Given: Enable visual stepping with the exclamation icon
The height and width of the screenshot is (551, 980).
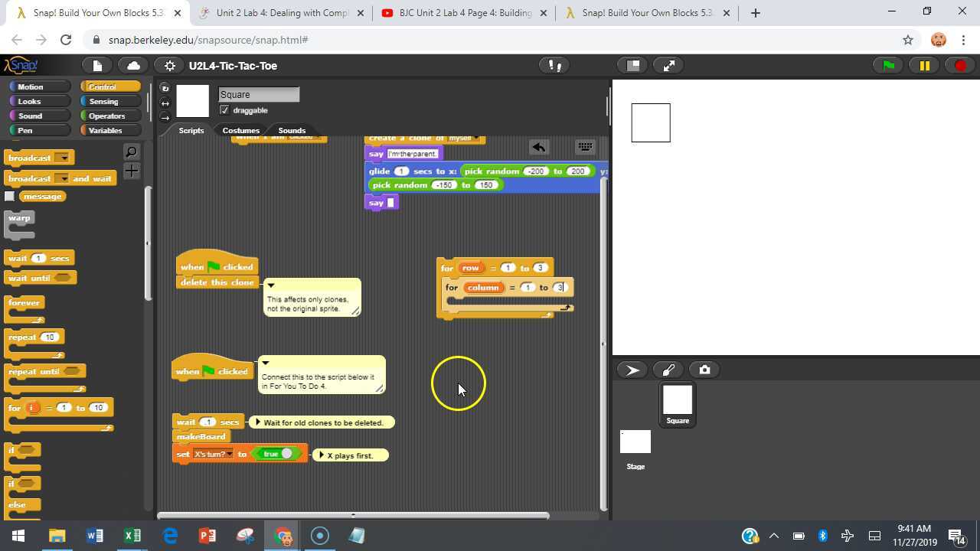Looking at the screenshot, I should 554,65.
